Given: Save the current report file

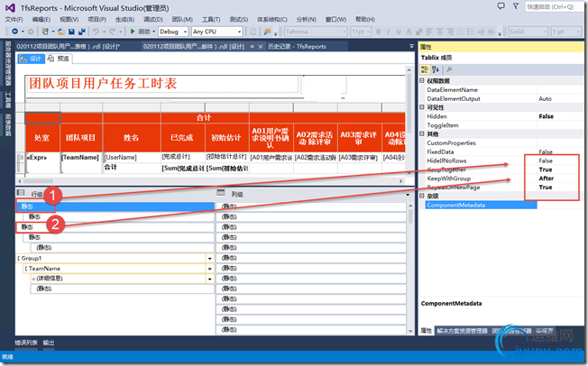Looking at the screenshot, I should pyautogui.click(x=71, y=32).
